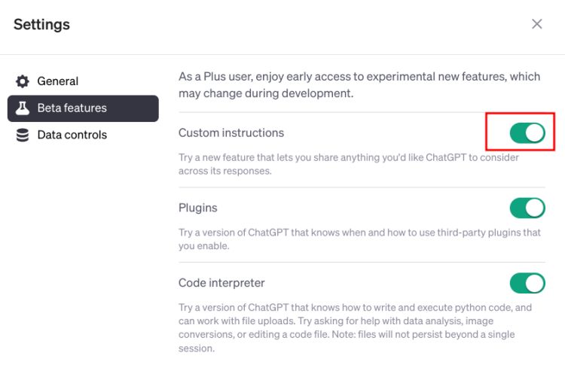Click the white knob of Plugins toggle
The width and height of the screenshot is (565, 392).
tap(534, 208)
